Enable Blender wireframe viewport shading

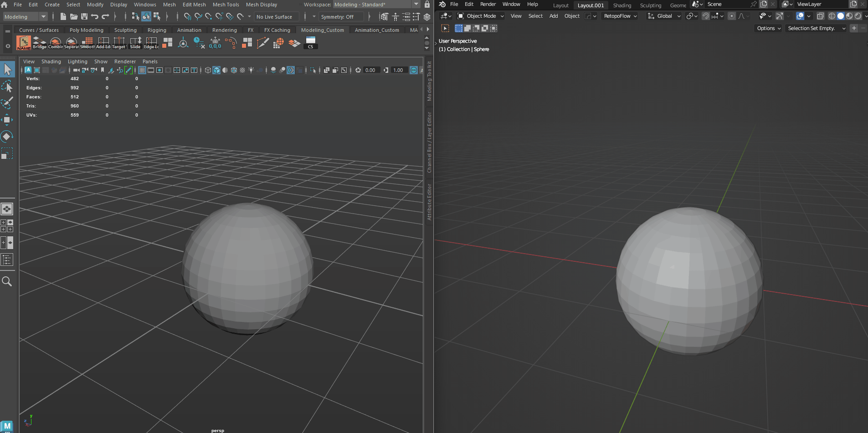[832, 16]
